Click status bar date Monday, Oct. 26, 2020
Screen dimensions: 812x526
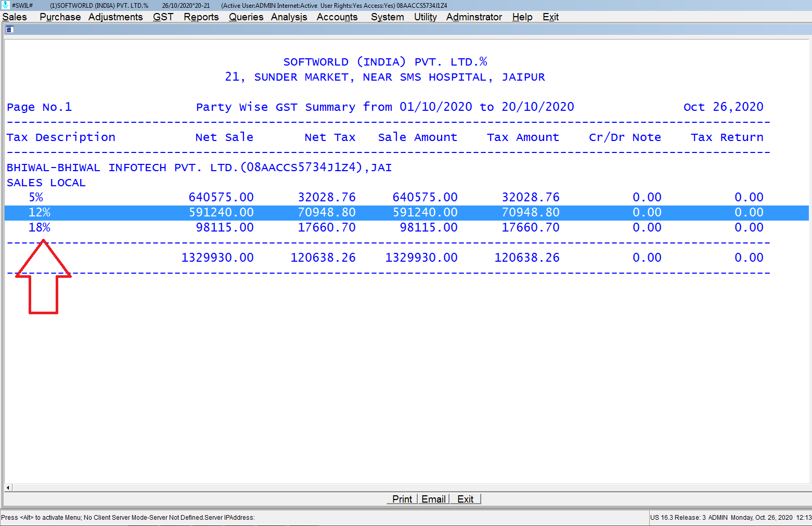762,517
